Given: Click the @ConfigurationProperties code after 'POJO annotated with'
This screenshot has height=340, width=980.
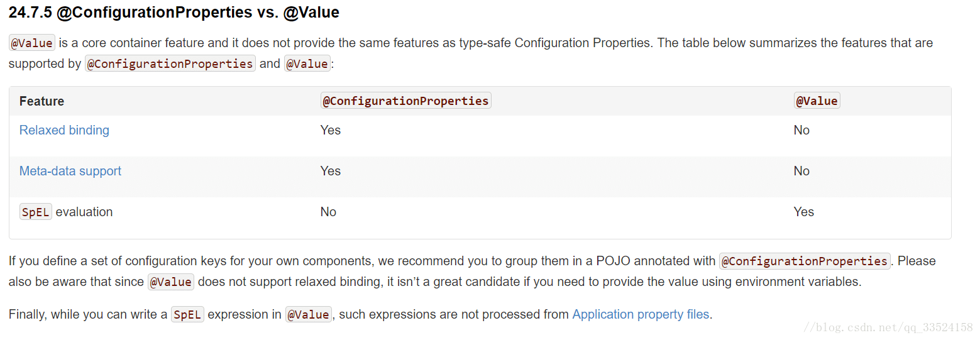Looking at the screenshot, I should (805, 261).
